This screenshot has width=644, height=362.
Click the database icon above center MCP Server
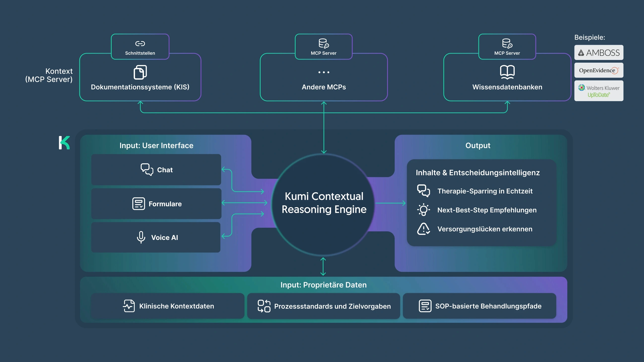click(324, 43)
